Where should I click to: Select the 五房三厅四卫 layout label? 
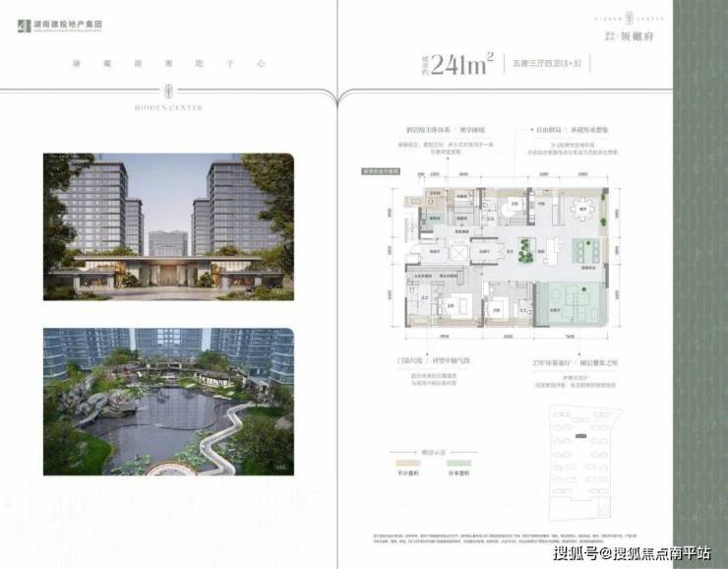click(547, 63)
